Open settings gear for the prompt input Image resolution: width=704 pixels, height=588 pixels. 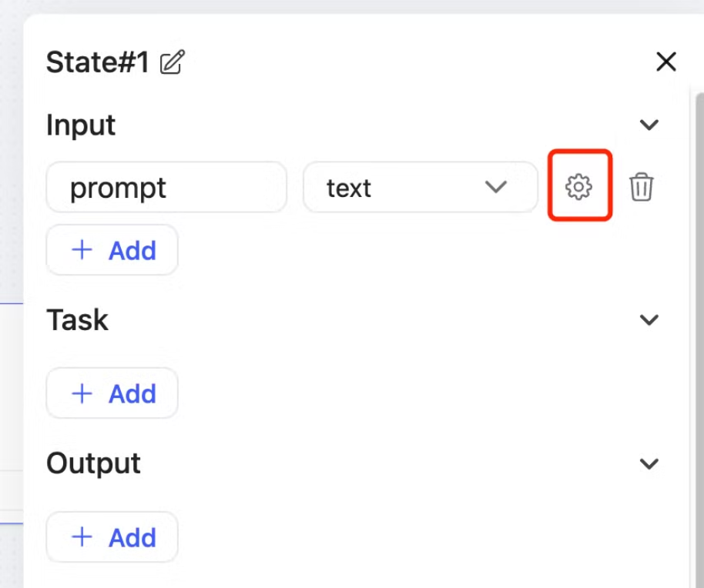578,186
